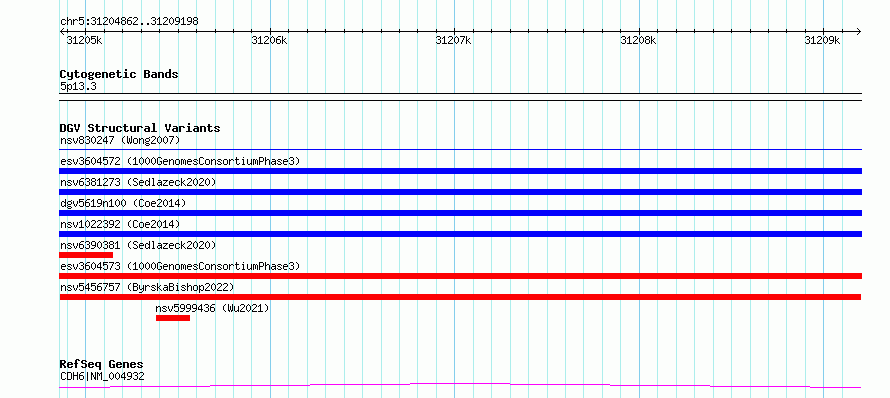The width and height of the screenshot is (890, 398).
Task: Click the Cytogenetic Bands track title
Action: pyautogui.click(x=119, y=74)
